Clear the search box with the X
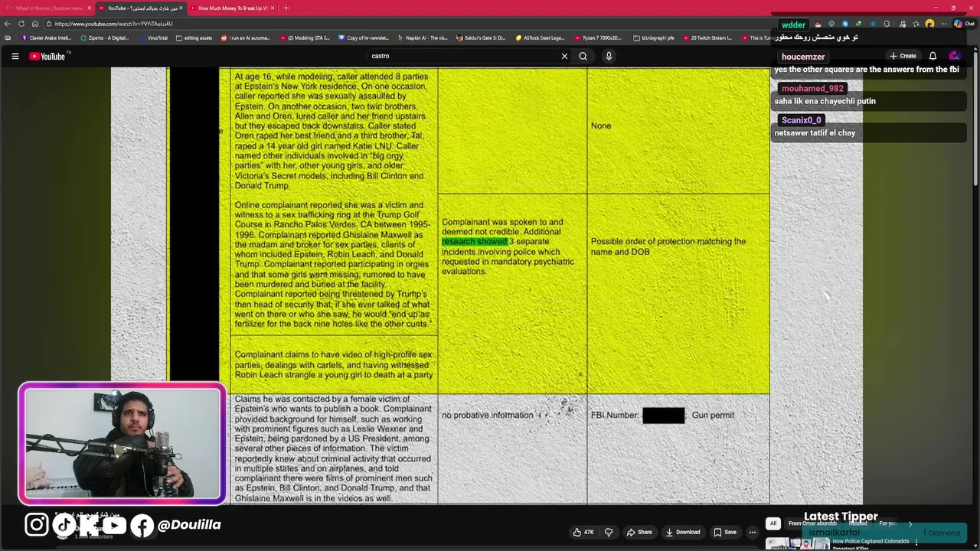 coord(564,56)
